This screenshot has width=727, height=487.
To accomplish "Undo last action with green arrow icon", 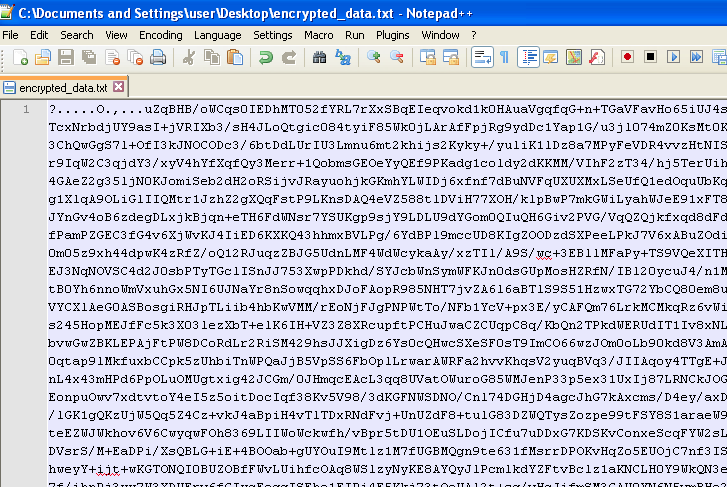I will click(266, 58).
